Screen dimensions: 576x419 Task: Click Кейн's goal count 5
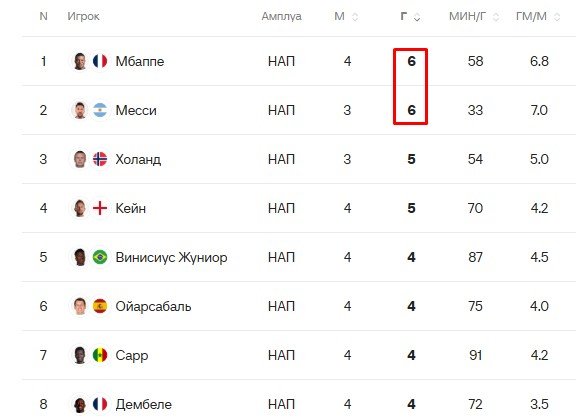(411, 208)
